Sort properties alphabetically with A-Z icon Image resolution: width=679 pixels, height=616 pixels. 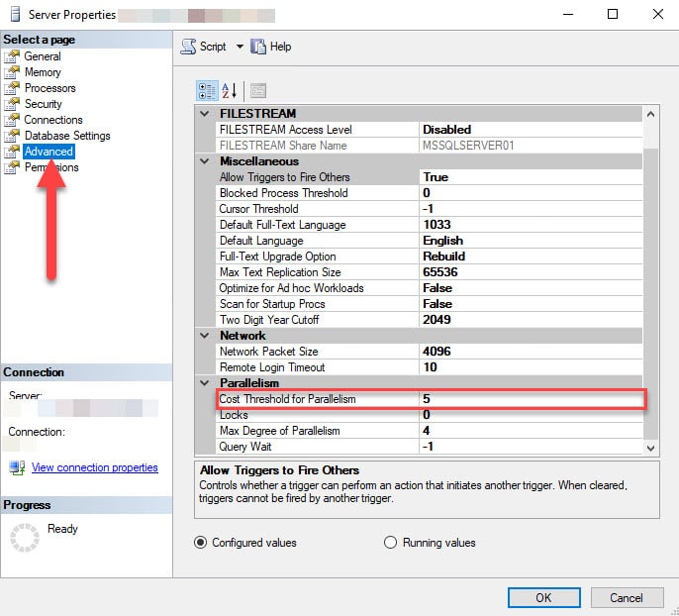click(229, 91)
